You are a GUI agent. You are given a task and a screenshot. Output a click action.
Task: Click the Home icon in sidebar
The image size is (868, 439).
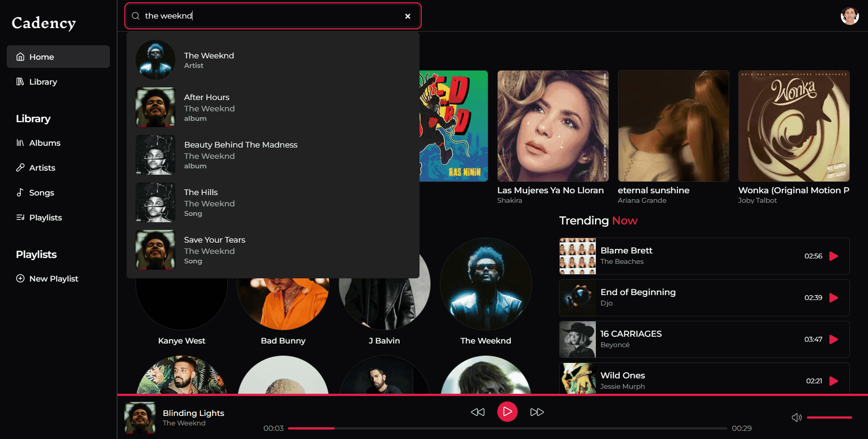(20, 57)
